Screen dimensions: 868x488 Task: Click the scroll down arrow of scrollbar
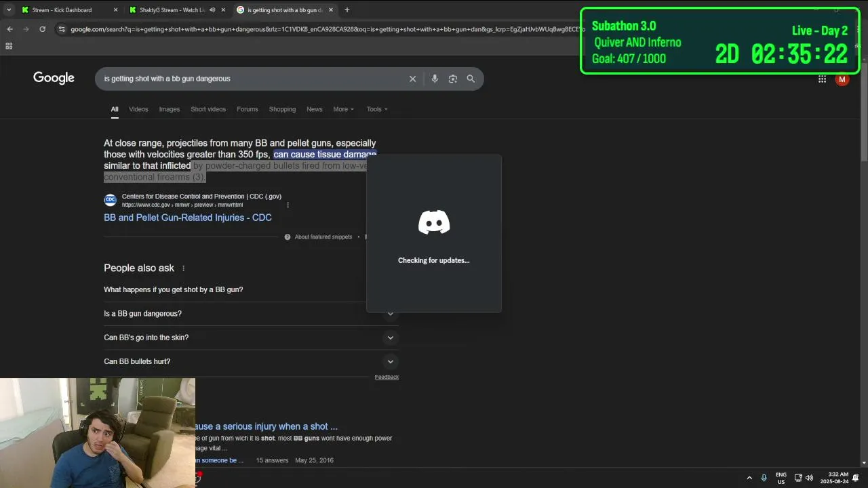point(863,464)
